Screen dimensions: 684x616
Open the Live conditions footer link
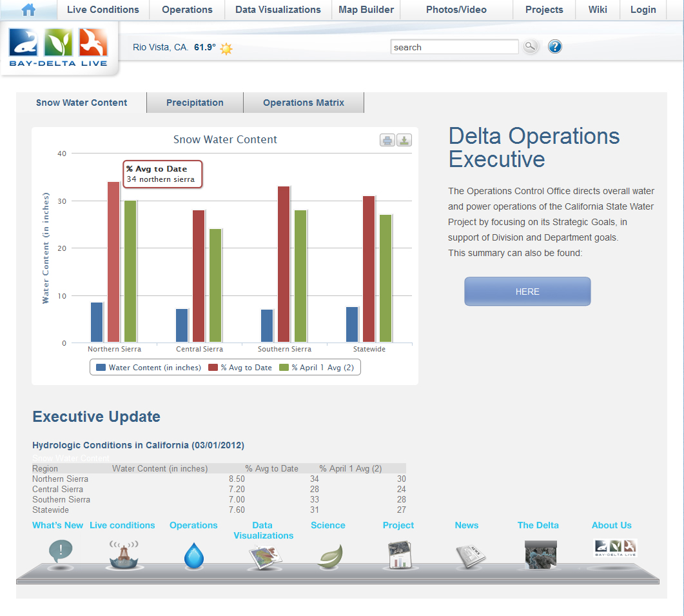pyautogui.click(x=122, y=525)
